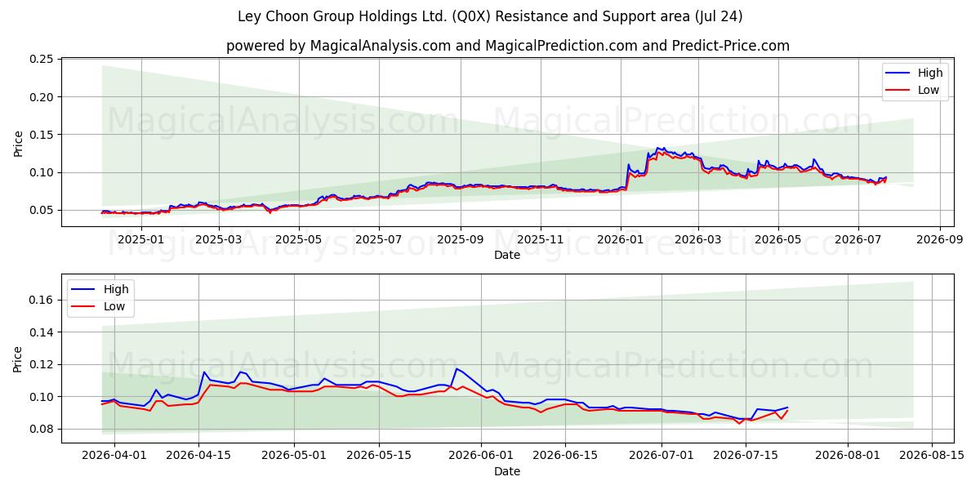Click the 2025-09 tick label
Screen dimensions: 980x490
[x=460, y=239]
